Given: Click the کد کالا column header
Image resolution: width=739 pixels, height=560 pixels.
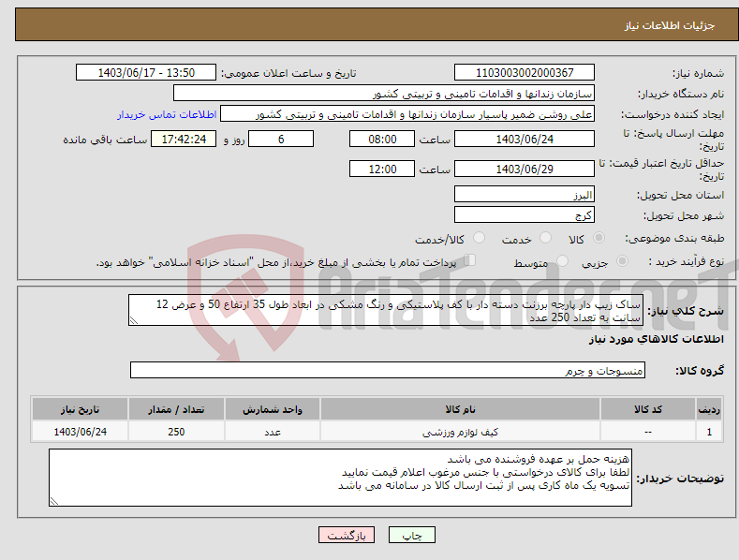Looking at the screenshot, I should tap(647, 409).
